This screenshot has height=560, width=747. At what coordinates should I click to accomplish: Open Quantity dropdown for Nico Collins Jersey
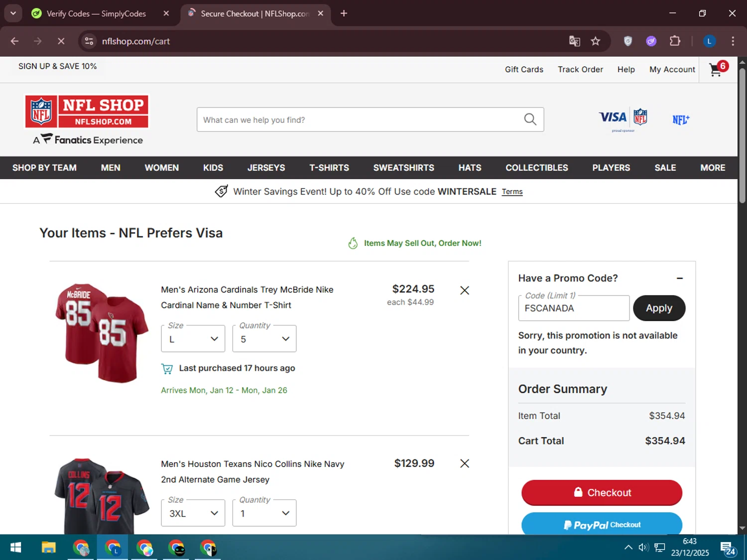[264, 513]
